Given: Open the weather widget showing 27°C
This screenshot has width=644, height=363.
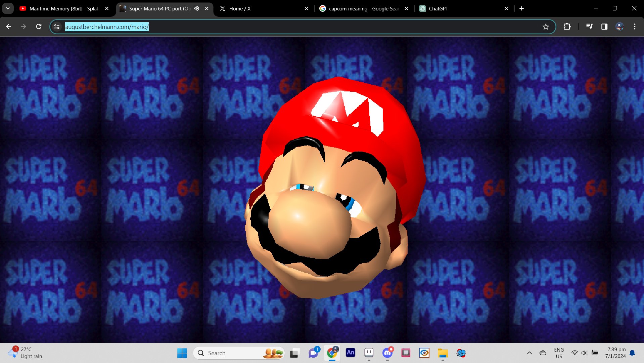Looking at the screenshot, I should [x=25, y=353].
